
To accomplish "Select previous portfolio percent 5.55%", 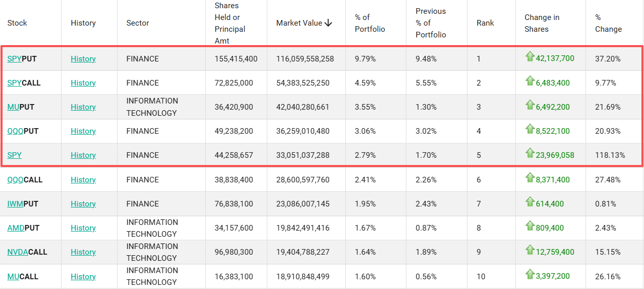I will pyautogui.click(x=426, y=83).
